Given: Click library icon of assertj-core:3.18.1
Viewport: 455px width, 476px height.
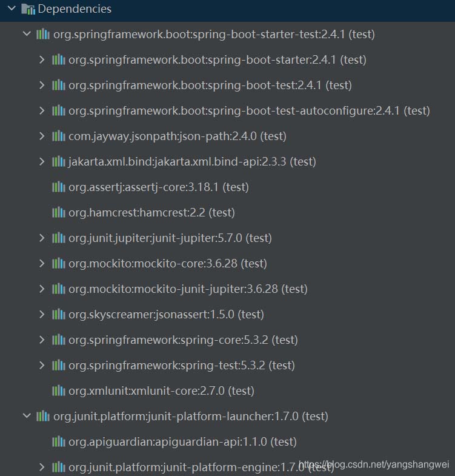Looking at the screenshot, I should point(59,187).
